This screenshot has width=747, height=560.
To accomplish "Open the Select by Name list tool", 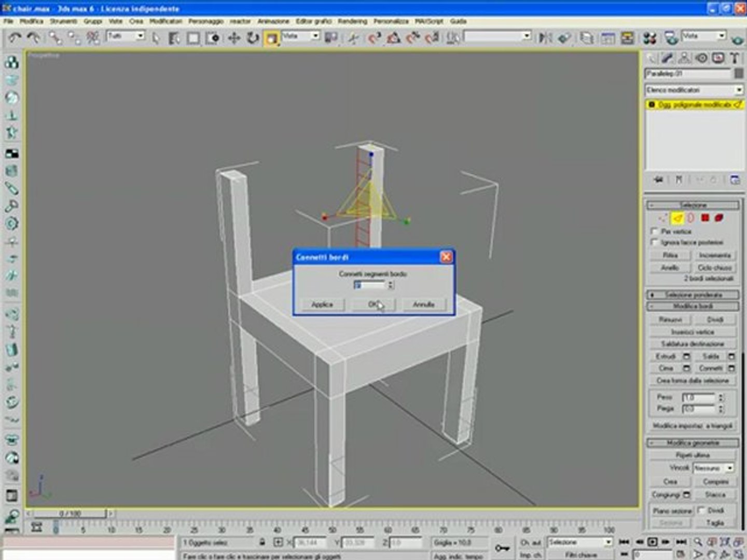I will 174,37.
